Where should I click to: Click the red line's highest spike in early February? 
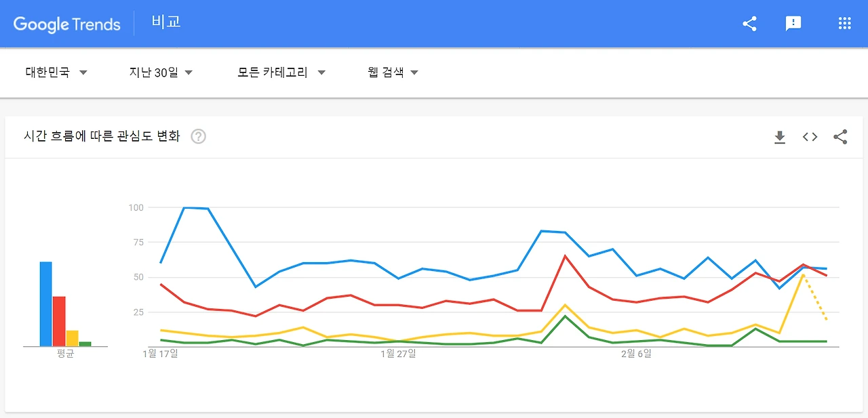coord(565,256)
